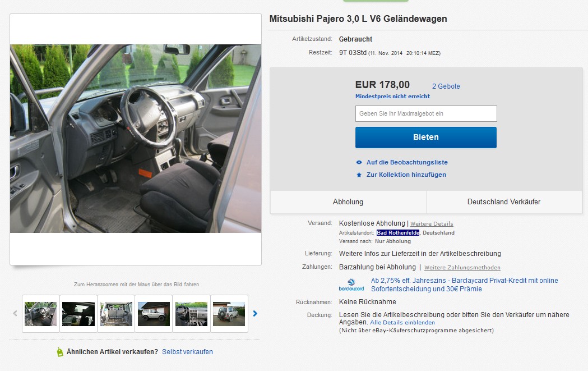
Task: Show previous thumbnails with left arrow
Action: tap(15, 314)
